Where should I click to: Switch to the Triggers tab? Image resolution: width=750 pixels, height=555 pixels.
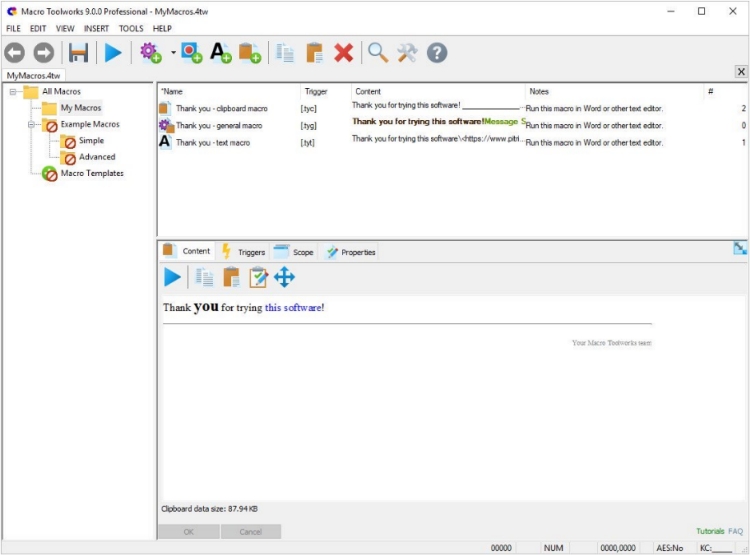click(243, 252)
